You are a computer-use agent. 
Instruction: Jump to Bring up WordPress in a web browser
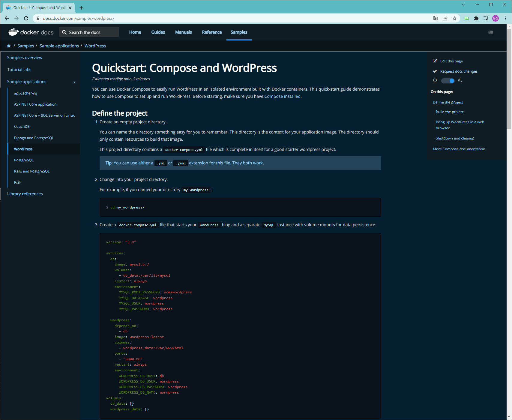460,125
